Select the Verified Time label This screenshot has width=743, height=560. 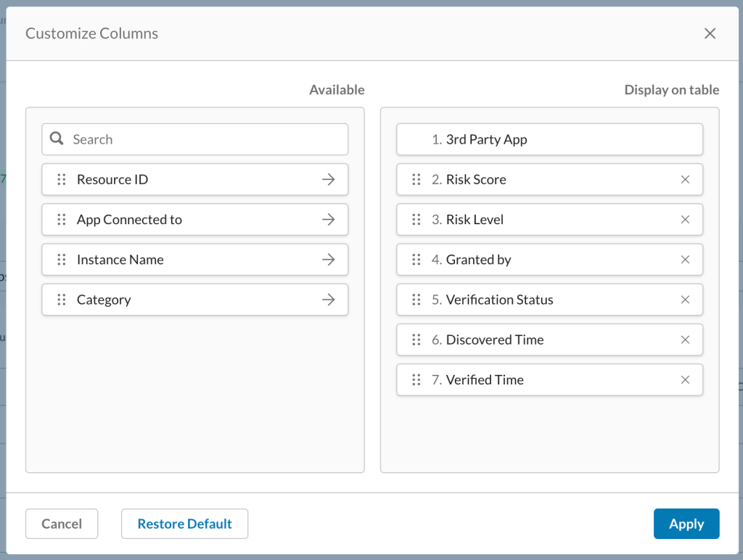click(485, 379)
